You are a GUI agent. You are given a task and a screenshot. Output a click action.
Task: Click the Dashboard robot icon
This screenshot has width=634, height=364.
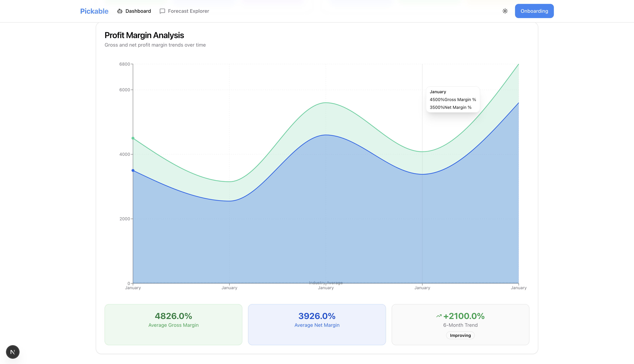click(120, 11)
